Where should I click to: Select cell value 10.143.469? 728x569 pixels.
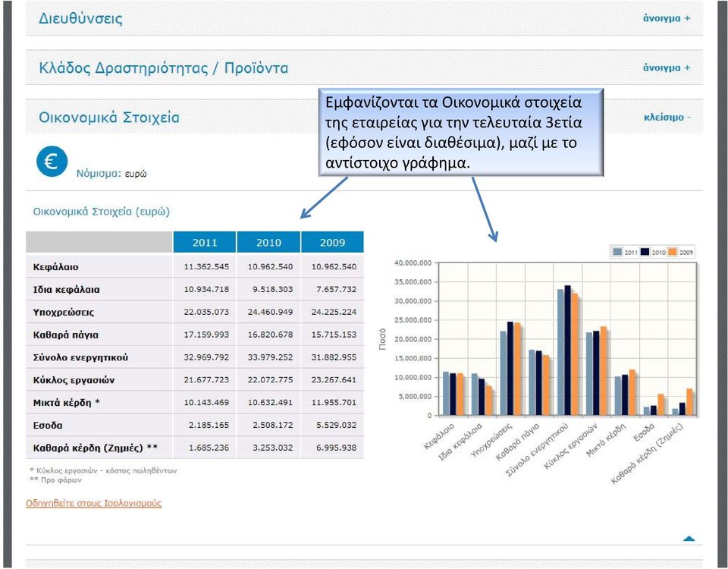[206, 402]
